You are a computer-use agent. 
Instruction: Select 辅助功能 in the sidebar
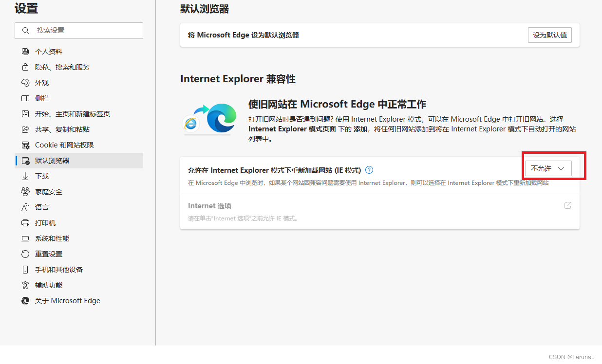tap(79, 285)
